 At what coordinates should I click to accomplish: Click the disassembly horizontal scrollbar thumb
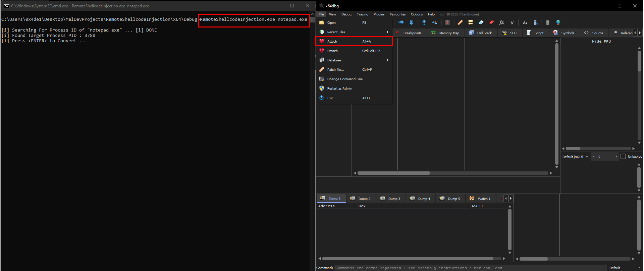(x=394, y=173)
